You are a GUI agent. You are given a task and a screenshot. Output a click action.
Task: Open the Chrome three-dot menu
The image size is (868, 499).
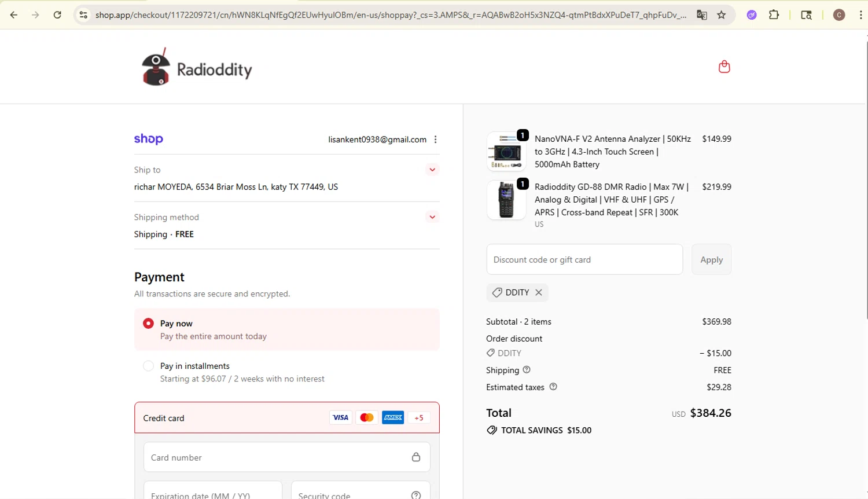(860, 15)
